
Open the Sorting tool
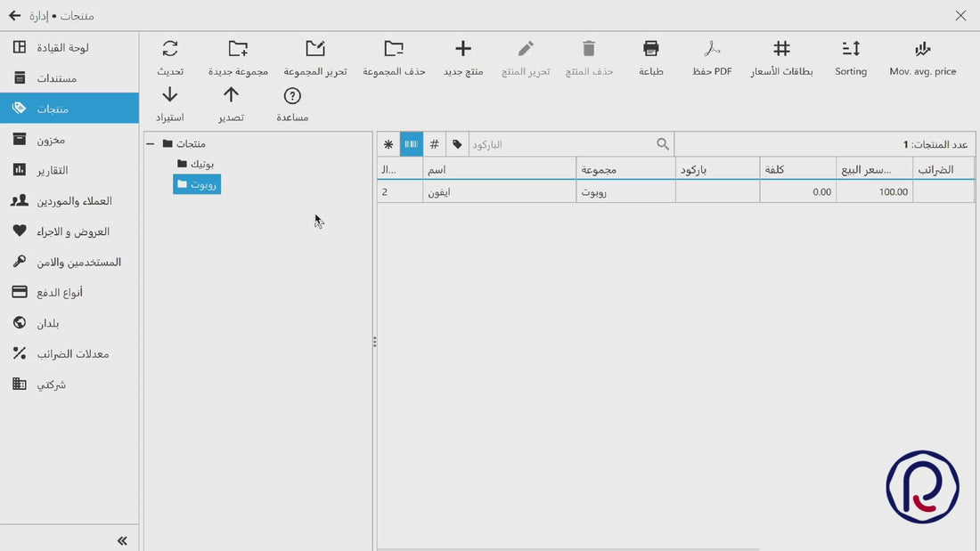[x=851, y=58]
